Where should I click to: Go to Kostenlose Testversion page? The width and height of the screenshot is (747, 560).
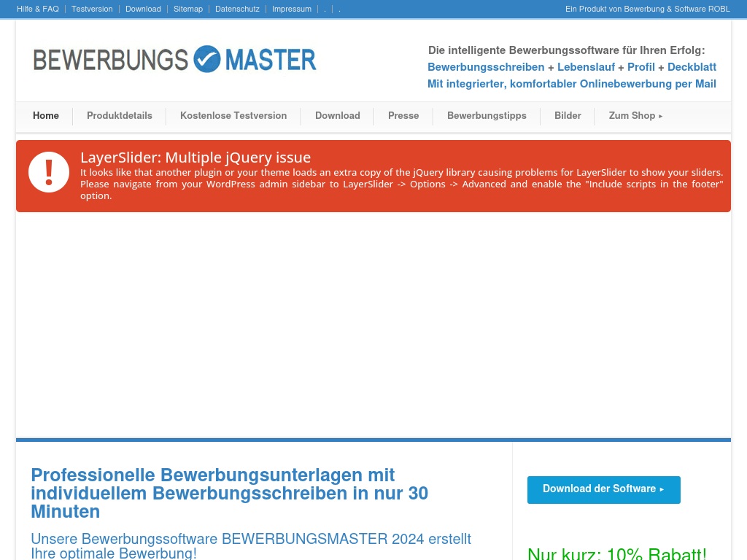(x=233, y=116)
